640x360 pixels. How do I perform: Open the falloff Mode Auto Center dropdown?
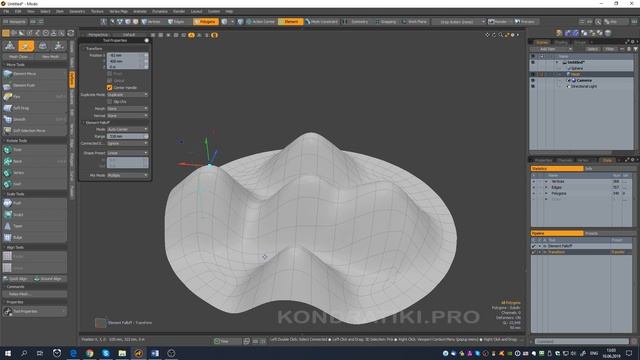click(127, 129)
